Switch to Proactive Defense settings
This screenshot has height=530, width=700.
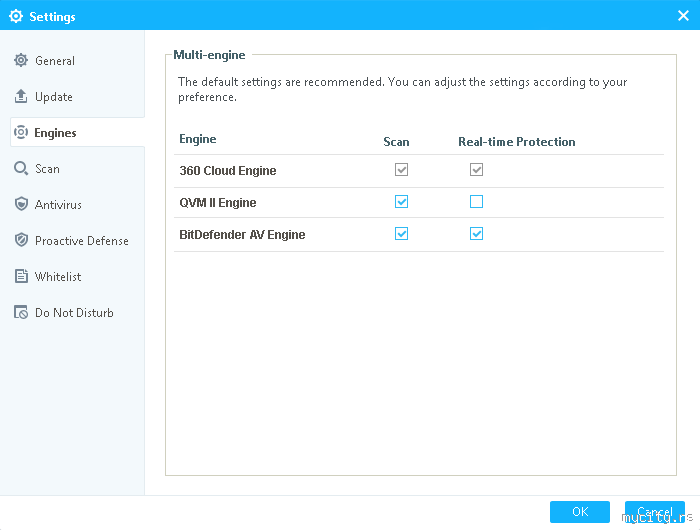[81, 241]
